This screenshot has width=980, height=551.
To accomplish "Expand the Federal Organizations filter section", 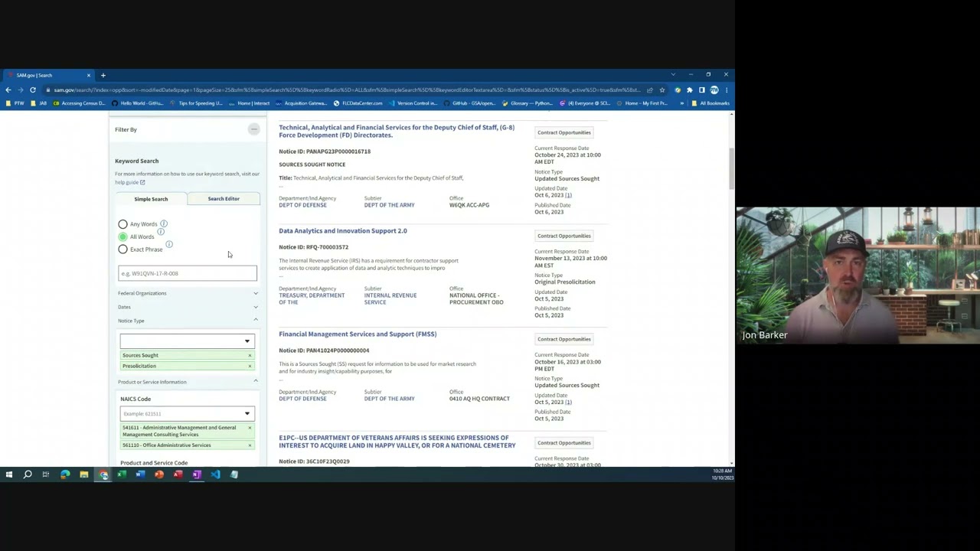I will [x=188, y=293].
